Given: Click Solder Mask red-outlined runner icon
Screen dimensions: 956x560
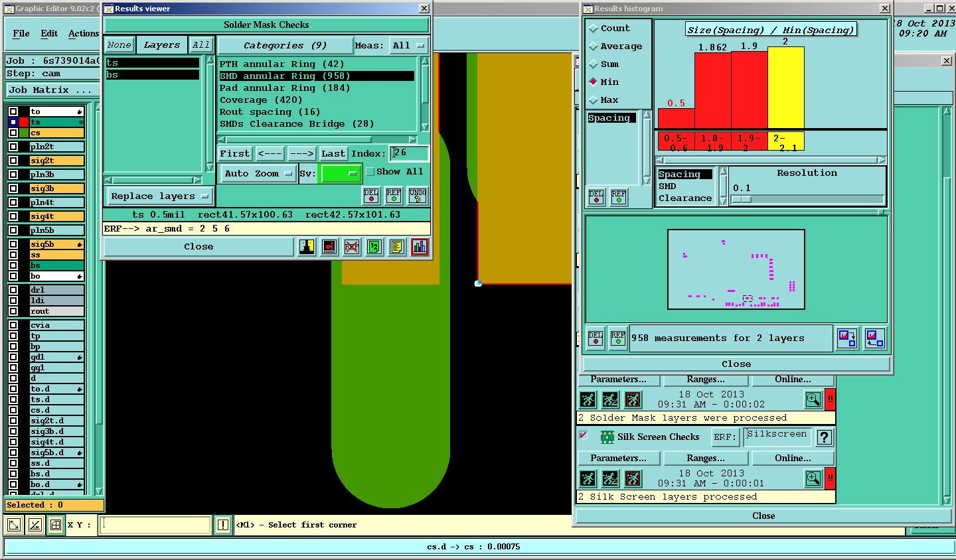Looking at the screenshot, I should click(633, 399).
